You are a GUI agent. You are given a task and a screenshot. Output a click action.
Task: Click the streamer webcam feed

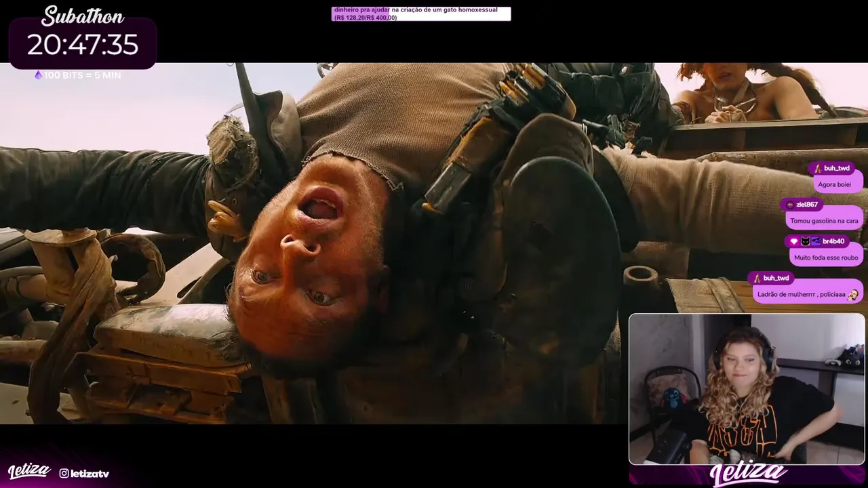point(747,389)
